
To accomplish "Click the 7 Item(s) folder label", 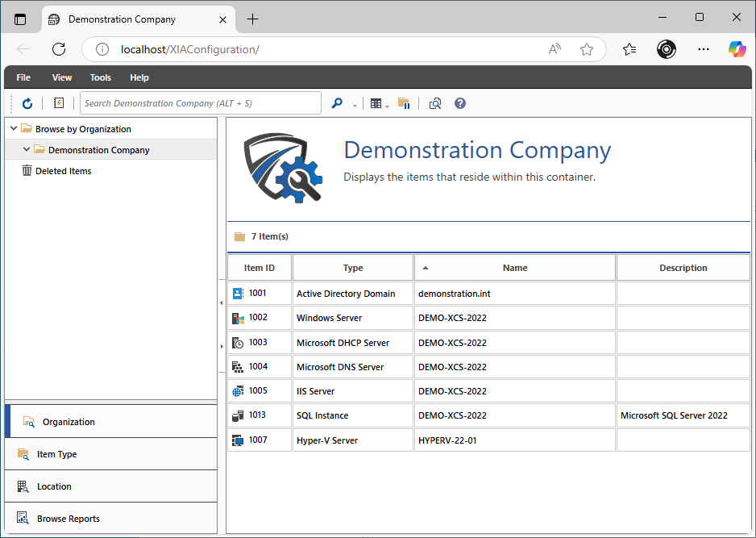I will (x=269, y=236).
